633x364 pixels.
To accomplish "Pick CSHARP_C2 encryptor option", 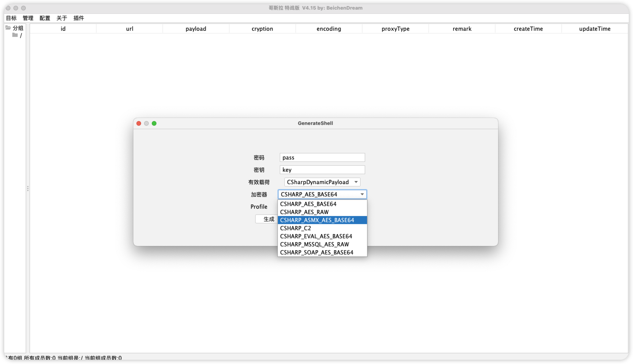I will point(296,228).
